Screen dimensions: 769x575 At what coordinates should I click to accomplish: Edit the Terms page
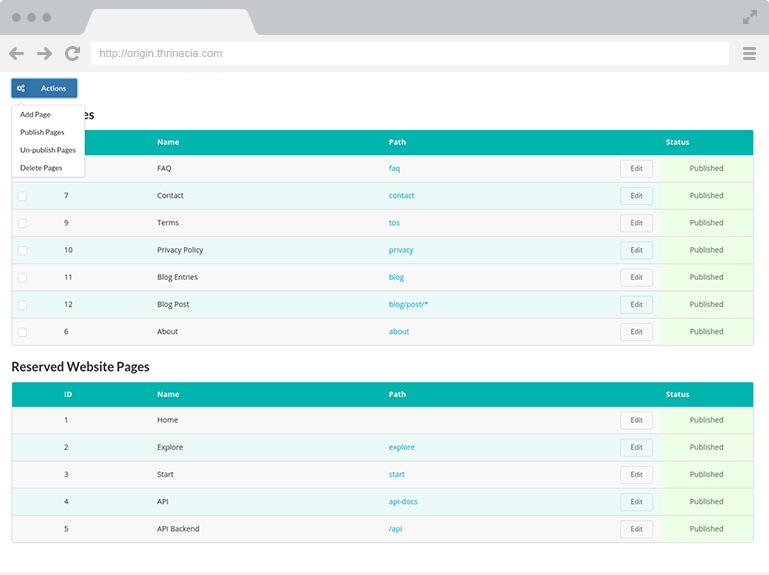[636, 223]
